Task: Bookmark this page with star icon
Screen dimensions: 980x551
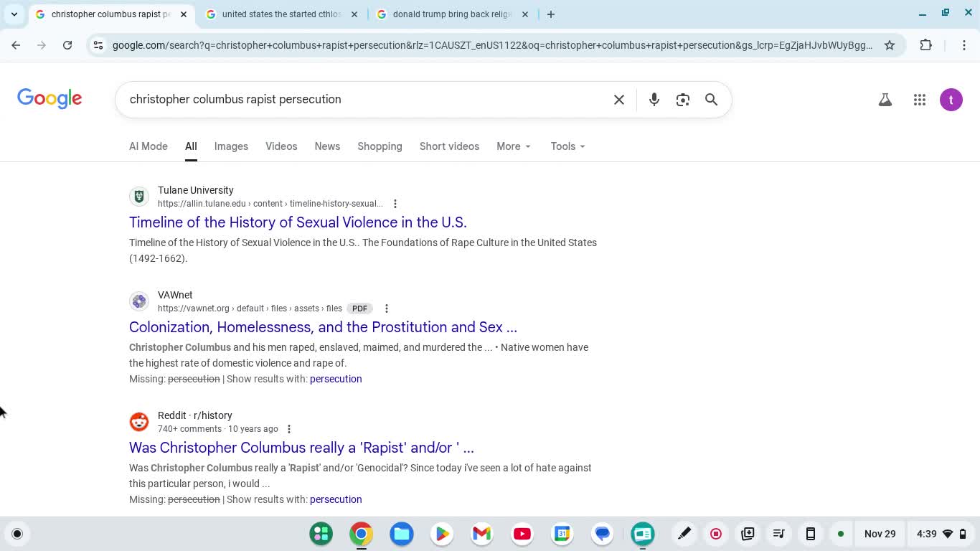Action: click(x=890, y=45)
